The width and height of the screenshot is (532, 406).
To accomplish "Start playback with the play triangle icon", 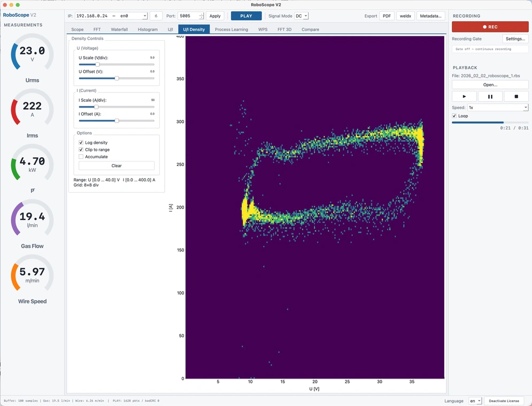I will (464, 96).
